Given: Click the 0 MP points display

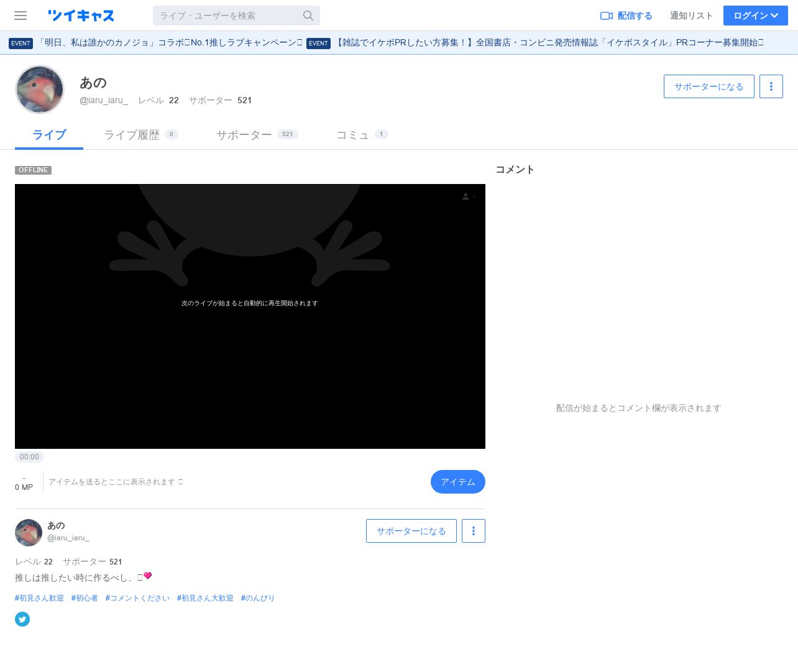Looking at the screenshot, I should (x=24, y=487).
